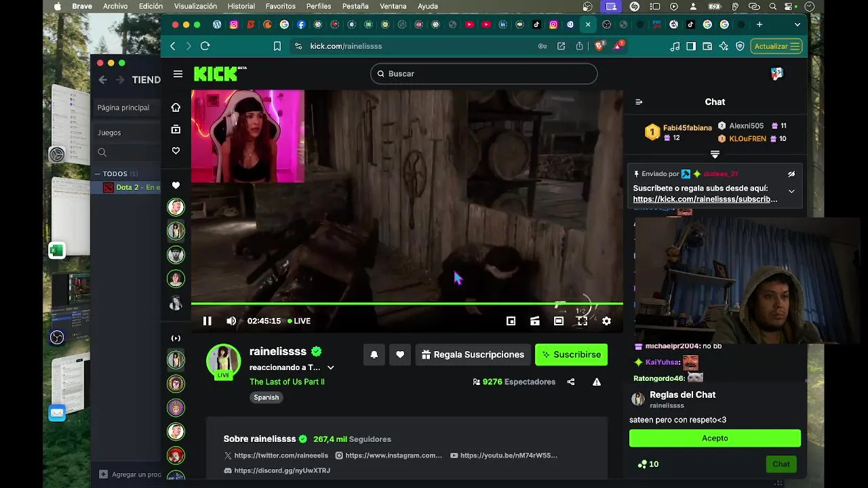Open the twitter.com/raineelis link
Image resolution: width=868 pixels, height=488 pixels.
coord(276,455)
